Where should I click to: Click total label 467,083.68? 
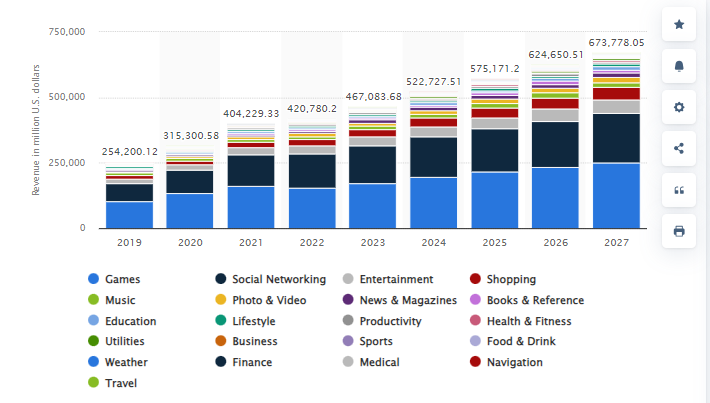click(x=374, y=96)
